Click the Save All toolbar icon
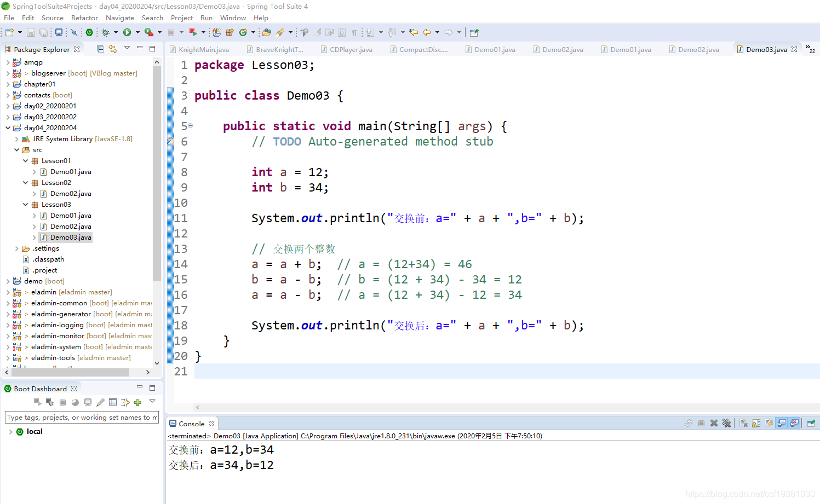The width and height of the screenshot is (820, 504). tap(43, 32)
